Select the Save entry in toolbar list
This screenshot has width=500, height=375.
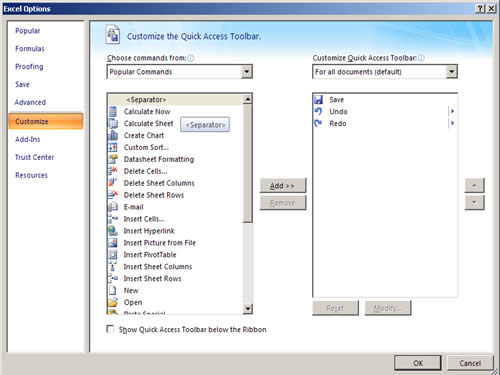click(336, 100)
